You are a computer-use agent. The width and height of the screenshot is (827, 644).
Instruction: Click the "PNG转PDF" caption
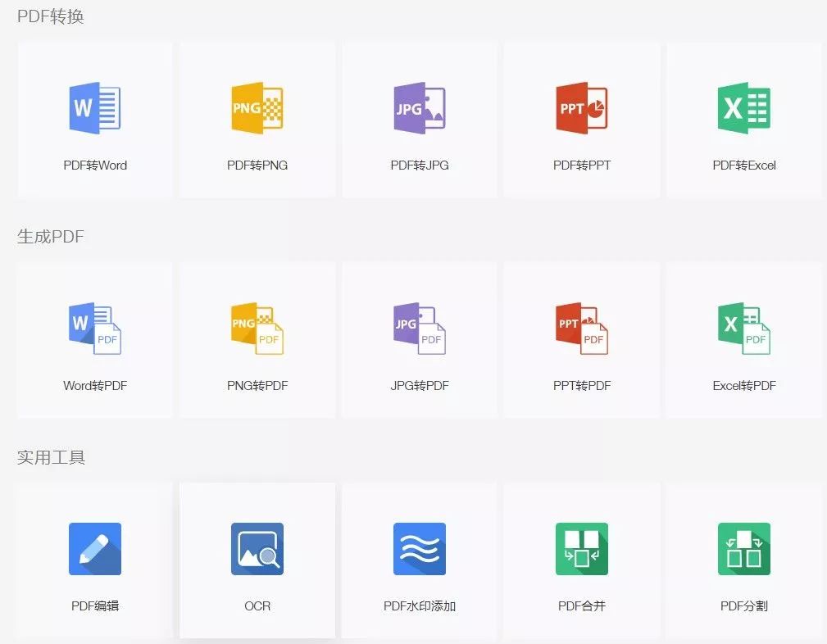257,386
